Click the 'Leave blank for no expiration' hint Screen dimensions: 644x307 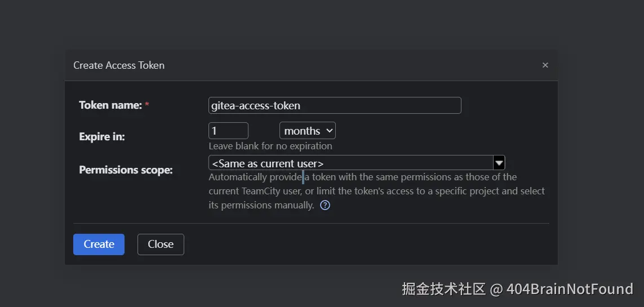coord(270,146)
